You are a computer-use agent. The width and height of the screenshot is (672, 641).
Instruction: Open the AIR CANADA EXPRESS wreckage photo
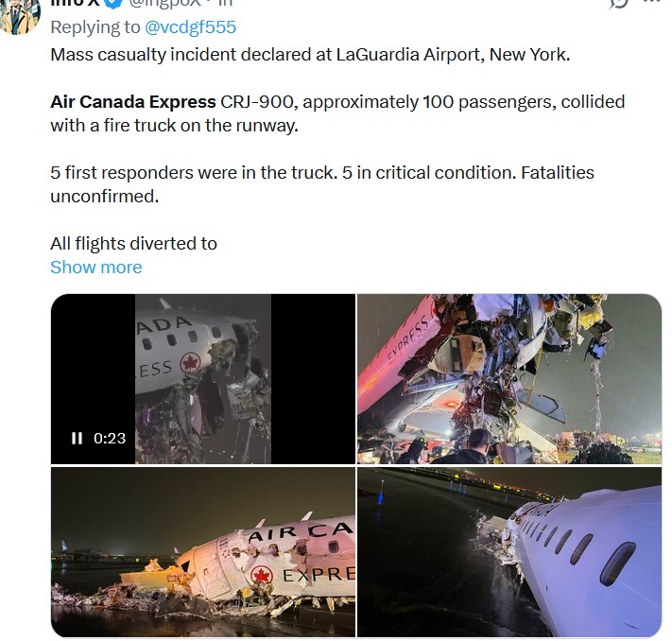click(203, 551)
